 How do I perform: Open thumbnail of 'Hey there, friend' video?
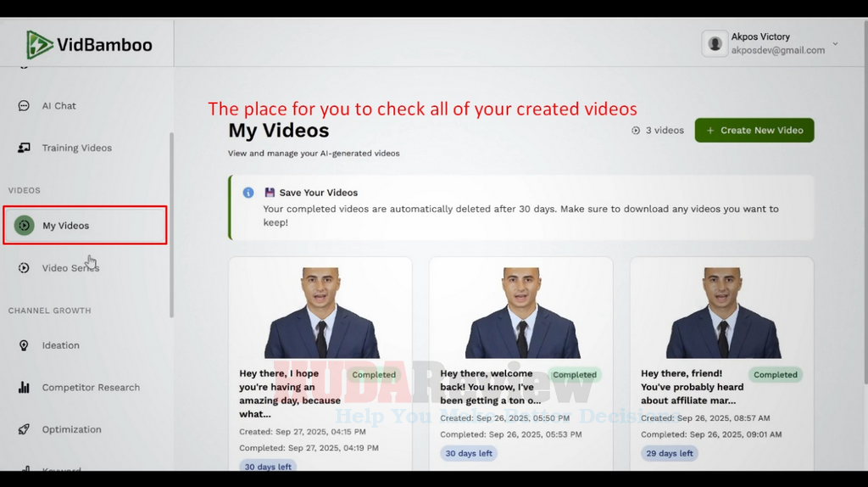point(722,312)
